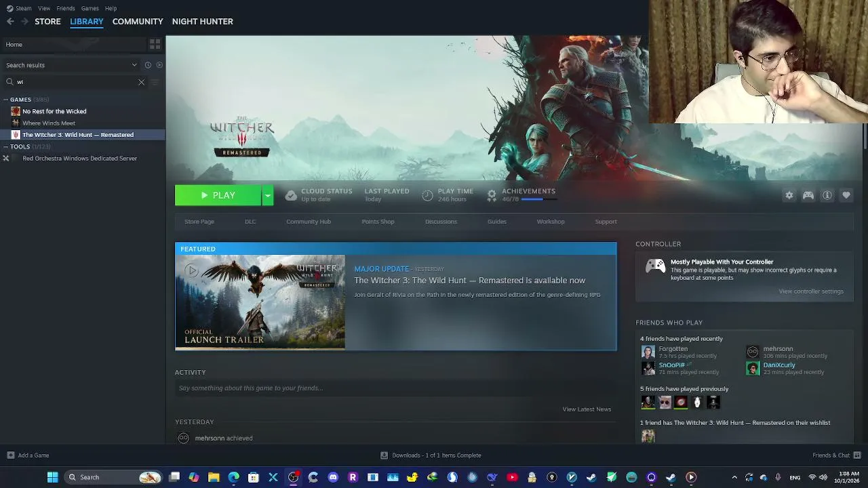The image size is (868, 488).
Task: Go to the COMMUNITY tab
Action: pyautogui.click(x=138, y=22)
